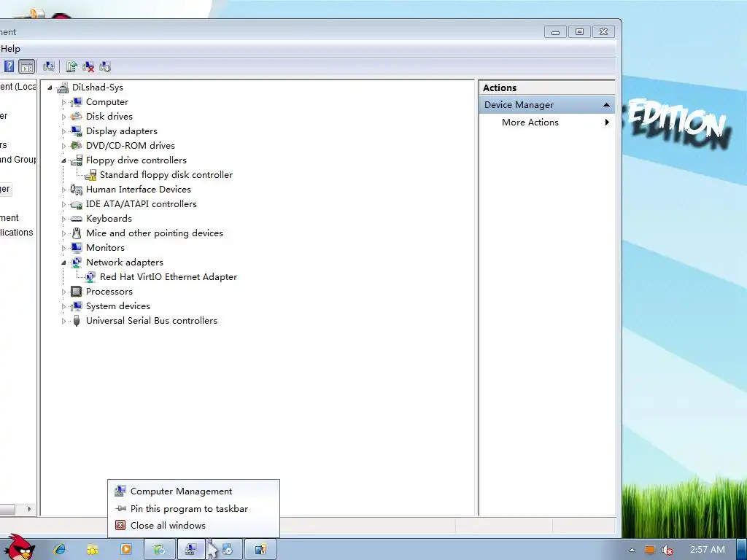Expand the DVD/CD-ROM drives category
This screenshot has width=747, height=560.
pyautogui.click(x=63, y=146)
